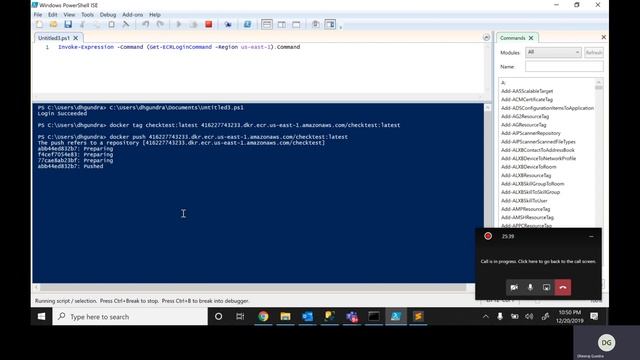Screen dimensions: 640x360
Task: Show Script Pane Maximized layout icon
Action: click(296, 24)
